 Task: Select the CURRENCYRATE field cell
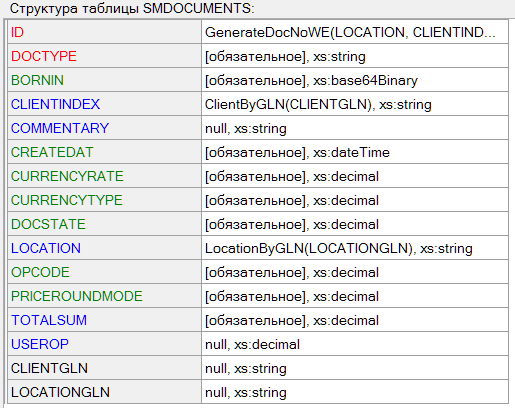pos(104,176)
